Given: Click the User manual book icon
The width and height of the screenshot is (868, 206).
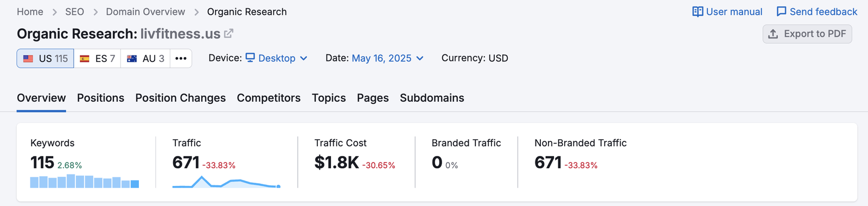Looking at the screenshot, I should coord(698,12).
